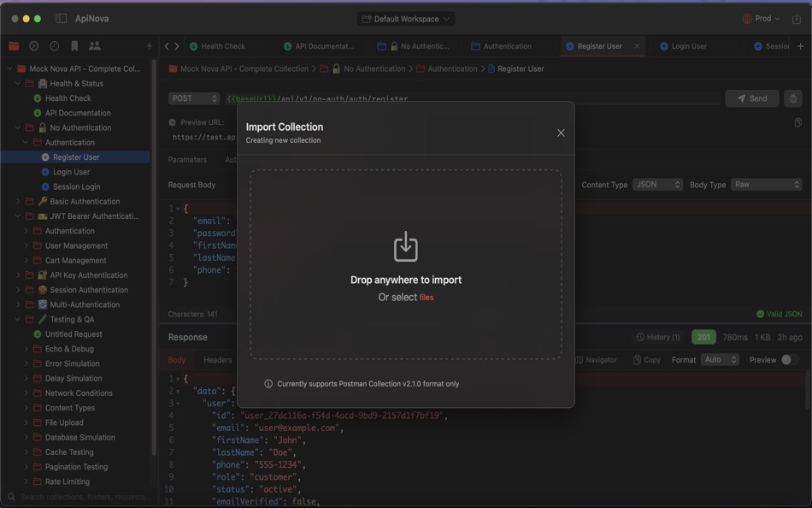Select Health Check request in sidebar
Image resolution: width=812 pixels, height=508 pixels.
coord(68,98)
